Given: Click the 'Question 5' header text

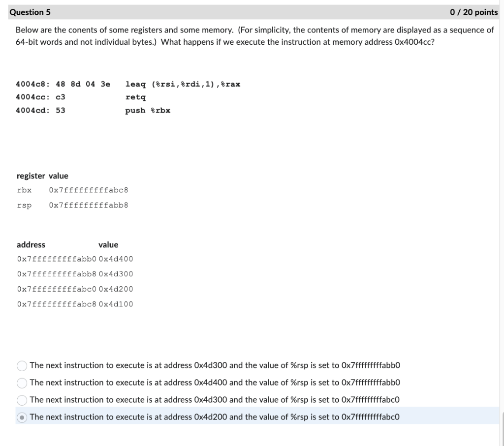Looking at the screenshot, I should pyautogui.click(x=30, y=12).
